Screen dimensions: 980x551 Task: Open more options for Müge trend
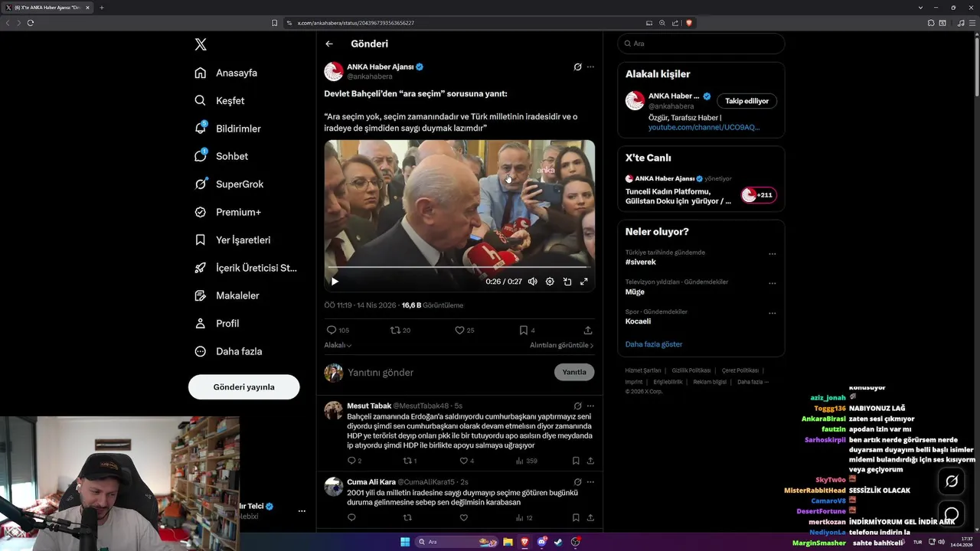click(x=772, y=283)
